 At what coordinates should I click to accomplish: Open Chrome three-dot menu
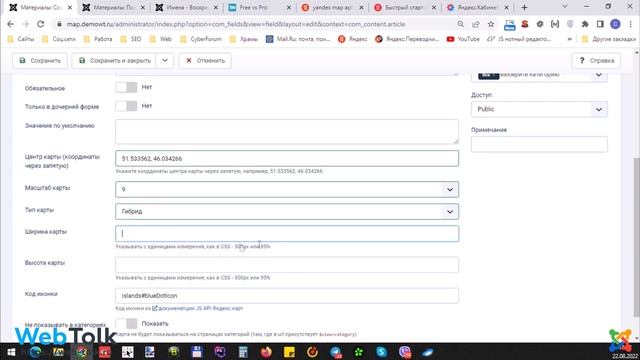[x=631, y=24]
